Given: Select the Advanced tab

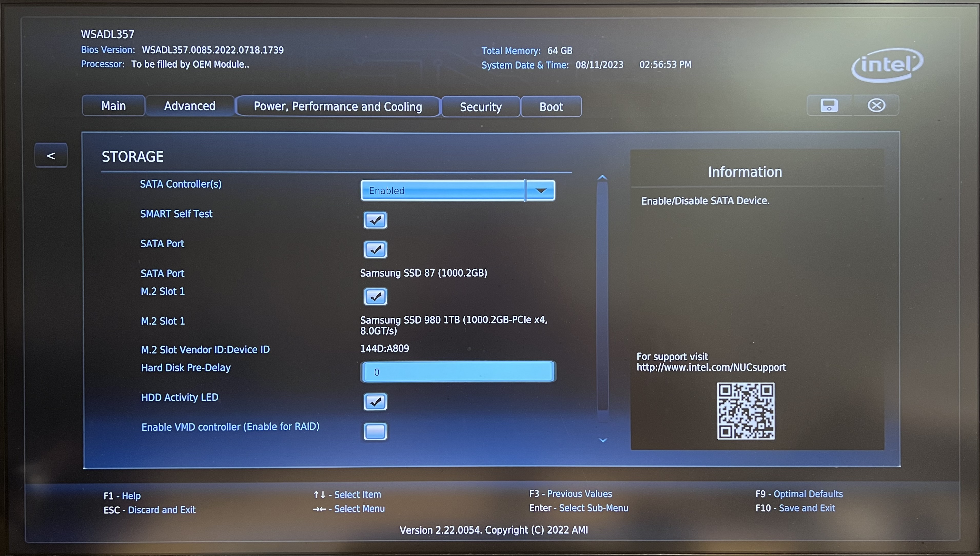Looking at the screenshot, I should 190,105.
